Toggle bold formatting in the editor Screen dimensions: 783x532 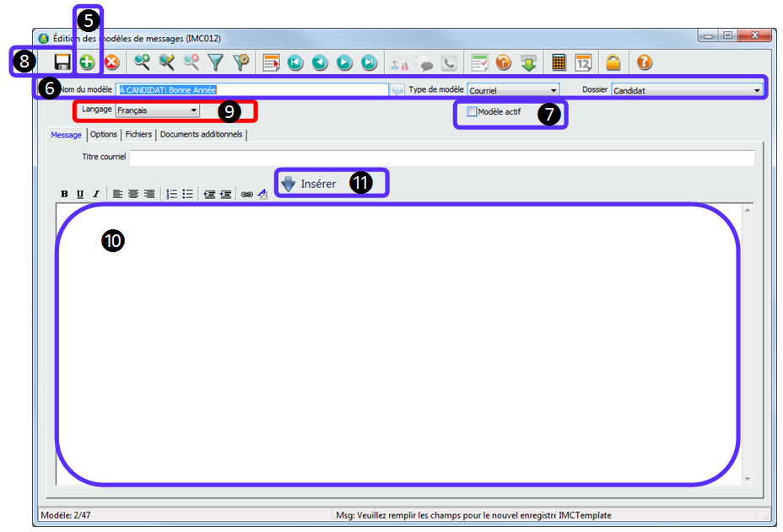coord(64,194)
